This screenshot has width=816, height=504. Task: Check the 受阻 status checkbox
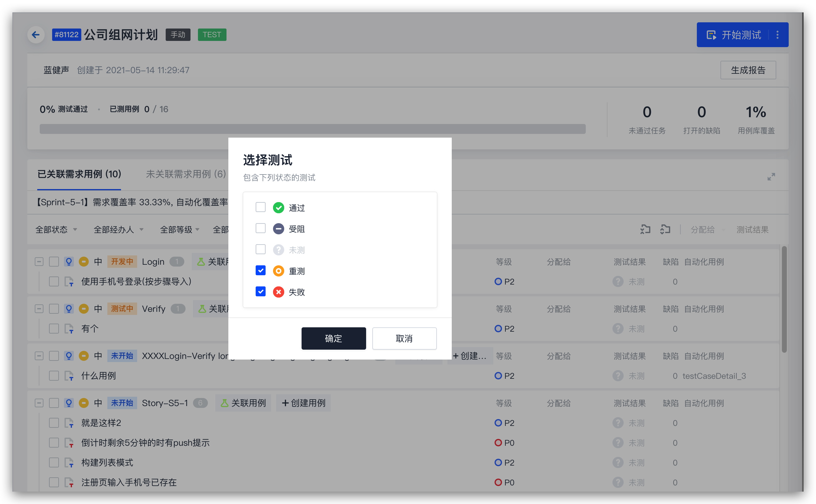pyautogui.click(x=261, y=228)
